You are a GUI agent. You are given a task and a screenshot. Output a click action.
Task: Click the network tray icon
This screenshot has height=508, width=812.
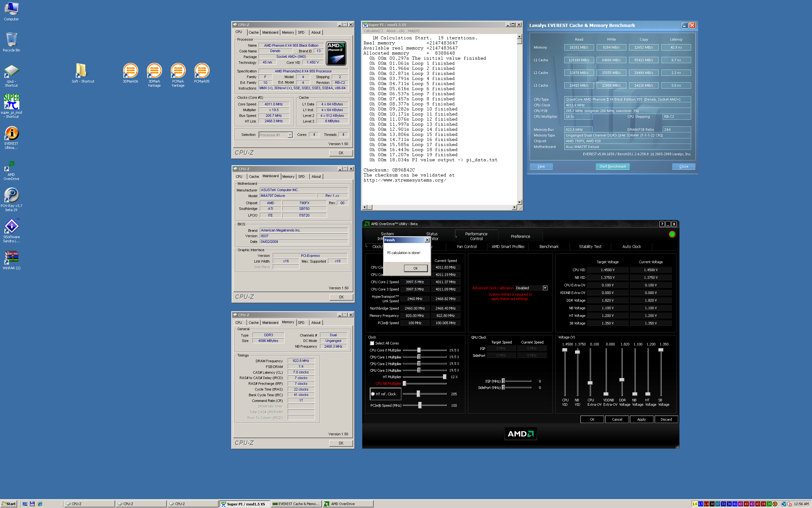(783, 504)
